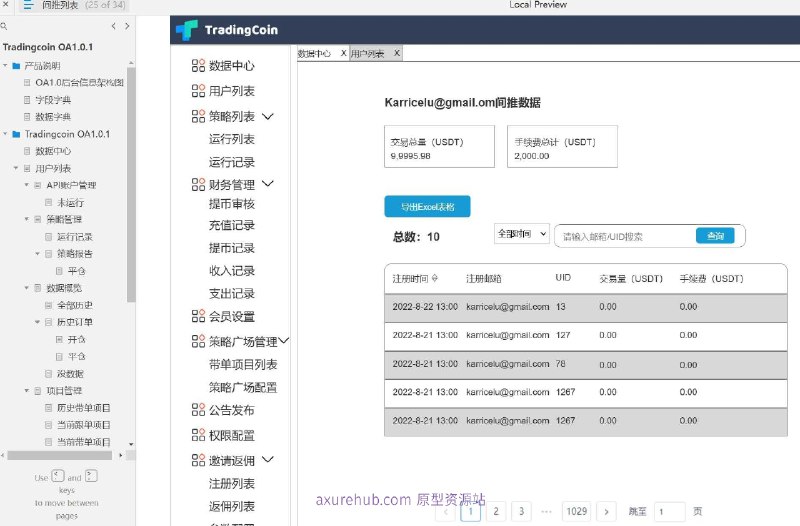Click the grid icon beside 公告发布

click(x=198, y=410)
